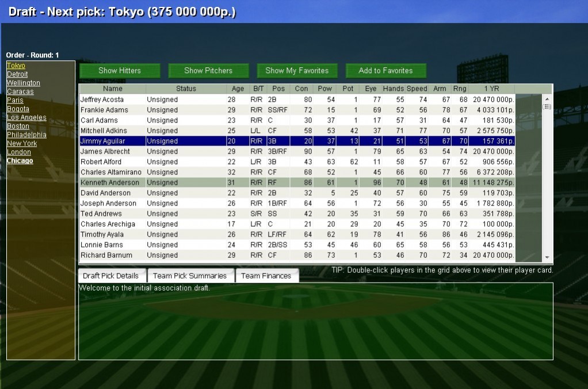The image size is (588, 389).
Task: Sort by Rng column header
Action: coord(460,89)
